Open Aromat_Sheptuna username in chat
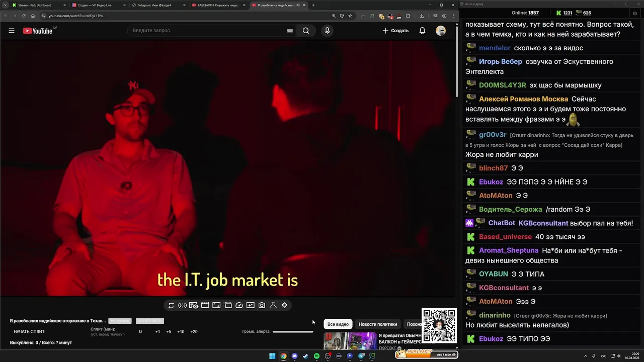The image size is (644, 362). (x=509, y=250)
